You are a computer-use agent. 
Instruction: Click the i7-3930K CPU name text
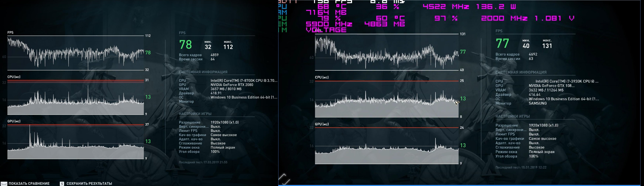point(566,81)
